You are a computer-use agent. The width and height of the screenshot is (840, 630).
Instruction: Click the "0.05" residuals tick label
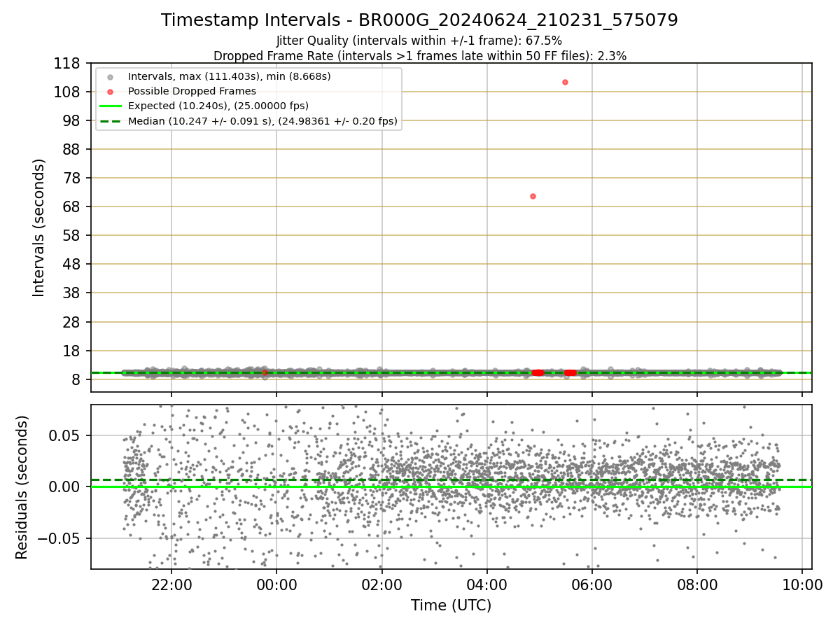click(x=64, y=435)
